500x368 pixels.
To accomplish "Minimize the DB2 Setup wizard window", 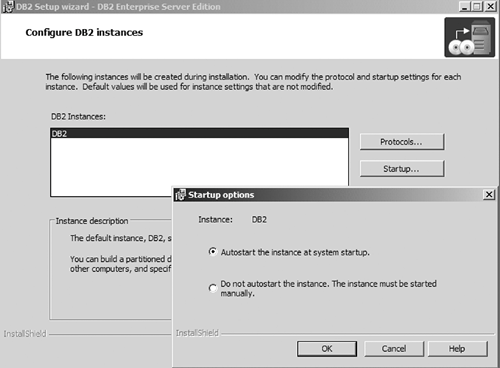I will tap(464, 6).
